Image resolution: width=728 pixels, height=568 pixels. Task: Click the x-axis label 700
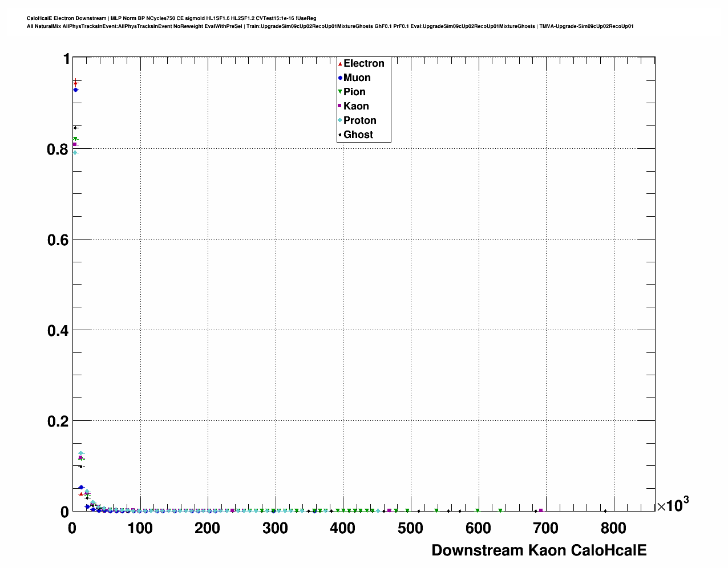[x=545, y=529]
